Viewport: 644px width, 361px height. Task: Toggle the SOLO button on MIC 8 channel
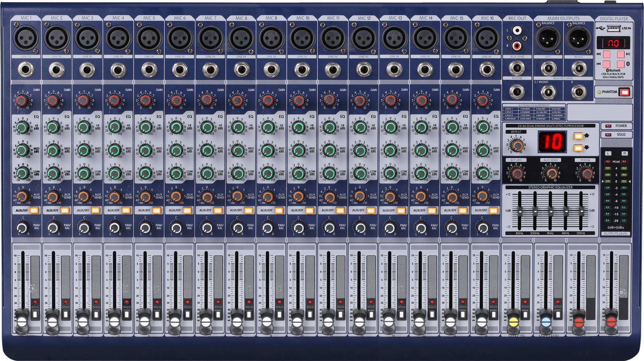point(249,314)
